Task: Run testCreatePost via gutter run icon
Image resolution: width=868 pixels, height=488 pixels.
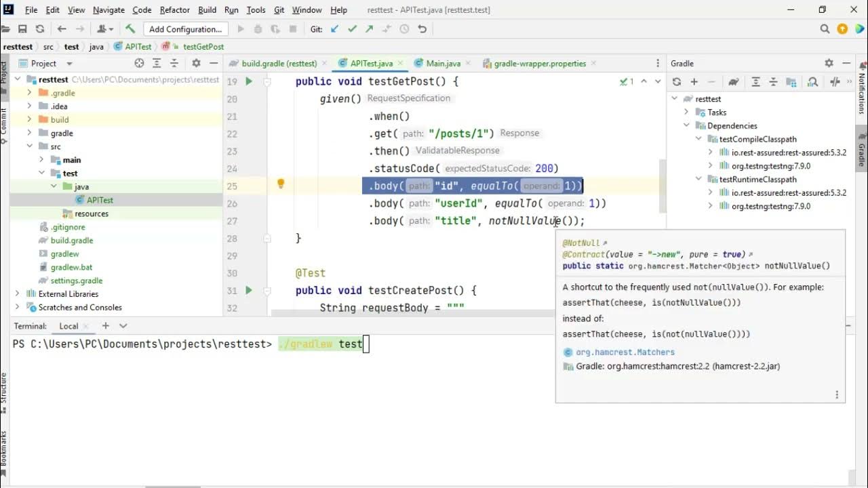Action: (x=249, y=290)
